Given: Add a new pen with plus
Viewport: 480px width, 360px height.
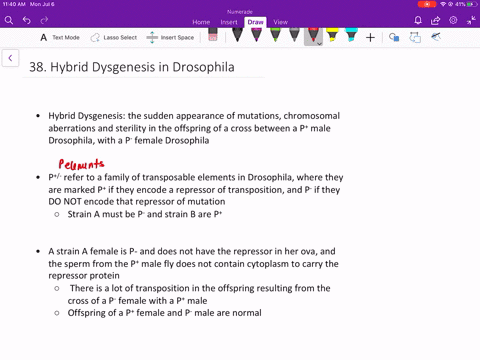Looking at the screenshot, I should tap(370, 37).
